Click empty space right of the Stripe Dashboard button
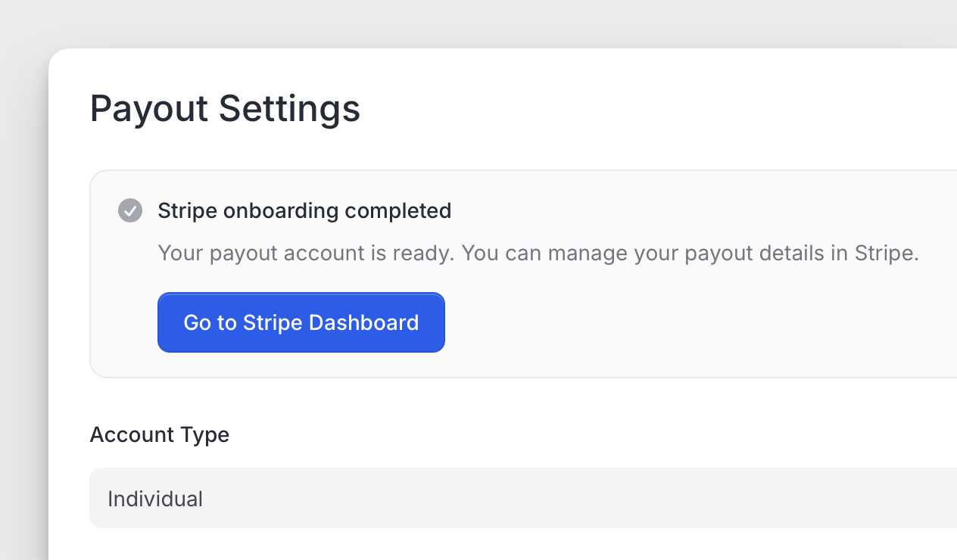Screen dimensions: 957x560 pyautogui.click(x=681, y=322)
